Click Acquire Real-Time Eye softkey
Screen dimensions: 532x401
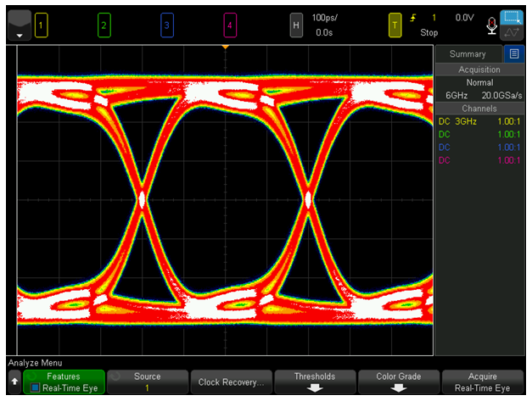[483, 382]
